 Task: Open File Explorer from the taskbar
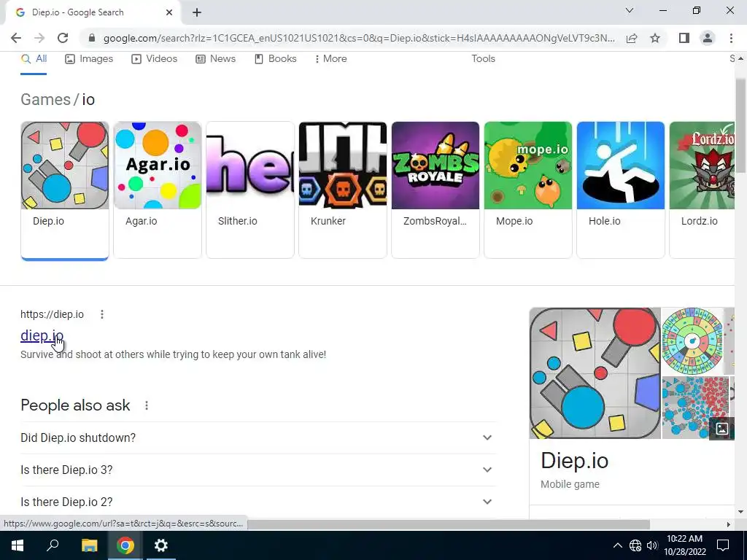click(x=89, y=545)
